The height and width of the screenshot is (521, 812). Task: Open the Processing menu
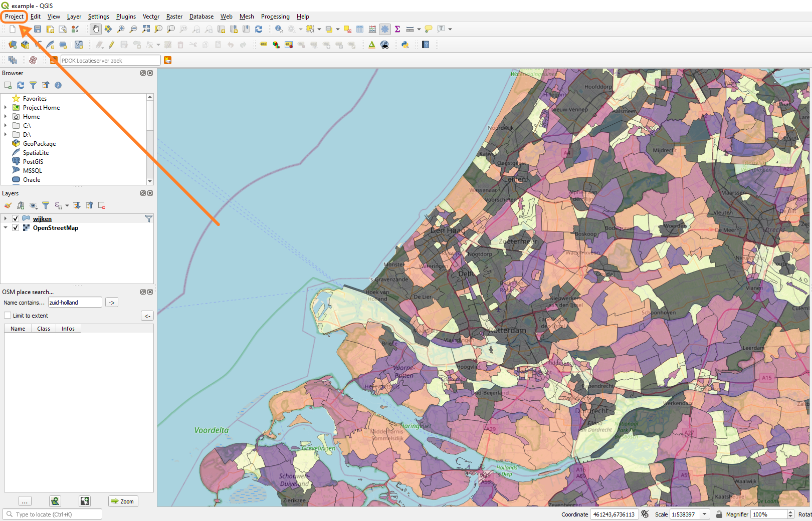tap(275, 17)
